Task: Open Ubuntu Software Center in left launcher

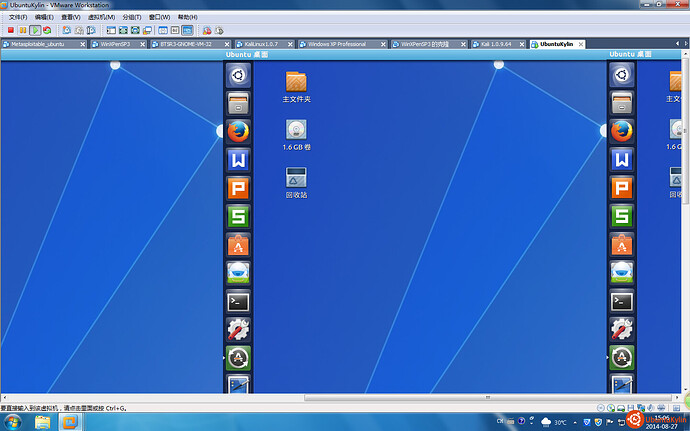Action: (238, 244)
